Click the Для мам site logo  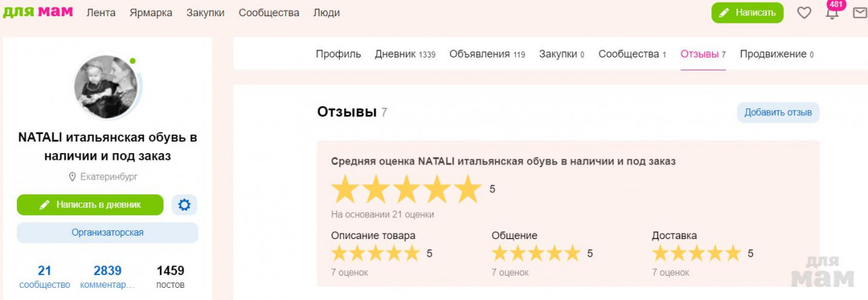[x=38, y=12]
